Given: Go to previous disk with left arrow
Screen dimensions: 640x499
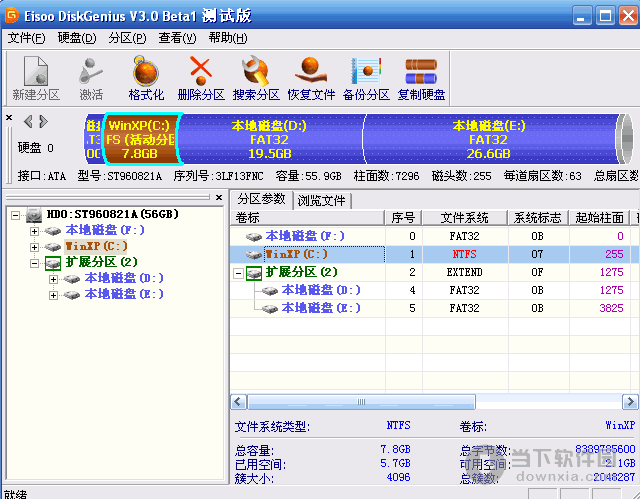Looking at the screenshot, I should 28,121.
